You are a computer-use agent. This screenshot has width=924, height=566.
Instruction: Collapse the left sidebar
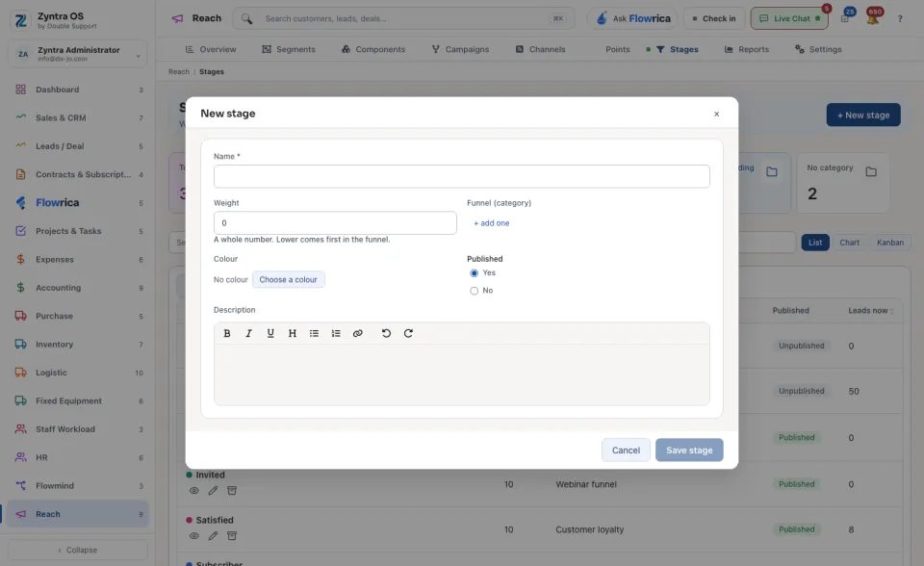(x=78, y=550)
